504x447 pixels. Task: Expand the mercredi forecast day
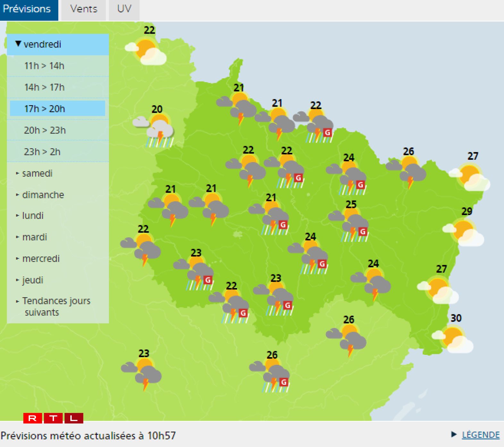pyautogui.click(x=41, y=259)
